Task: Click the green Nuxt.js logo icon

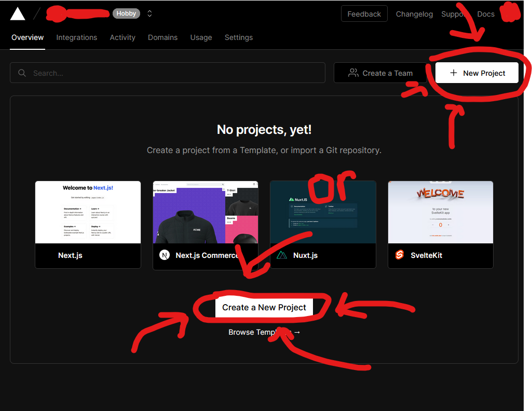Action: pos(282,255)
